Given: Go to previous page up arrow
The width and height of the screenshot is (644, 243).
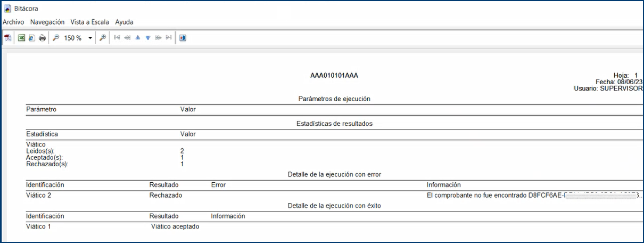Looking at the screenshot, I should tap(138, 38).
